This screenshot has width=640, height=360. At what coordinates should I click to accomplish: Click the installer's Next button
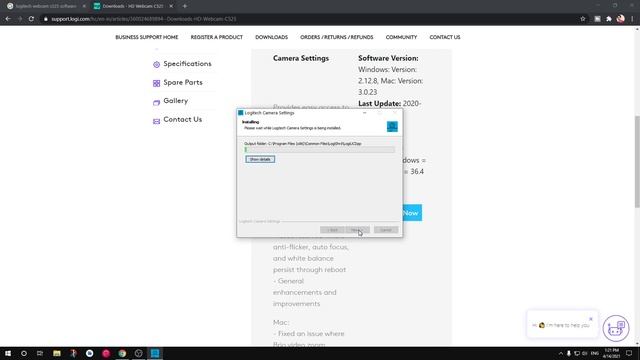point(357,230)
